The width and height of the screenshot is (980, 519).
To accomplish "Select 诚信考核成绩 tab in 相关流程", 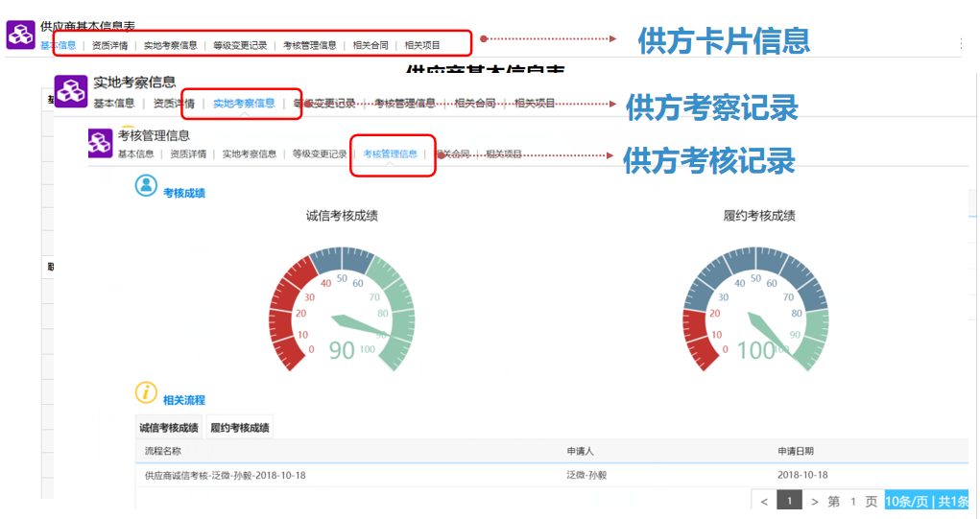I will pos(169,428).
